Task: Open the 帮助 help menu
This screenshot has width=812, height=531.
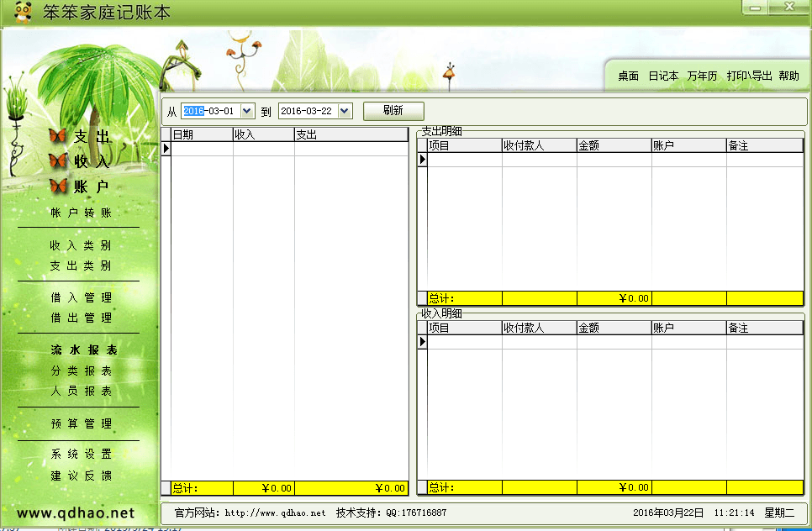Action: pyautogui.click(x=788, y=76)
